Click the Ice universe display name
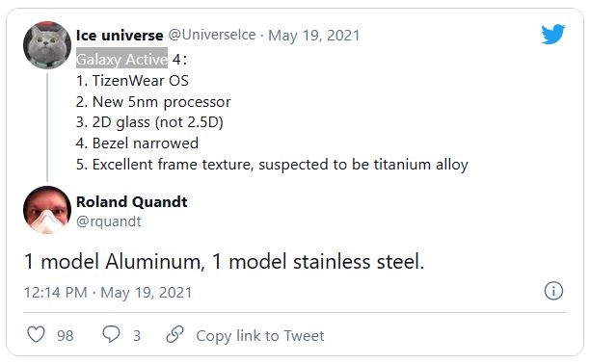Viewport: 590px width, 364px height. pos(120,36)
